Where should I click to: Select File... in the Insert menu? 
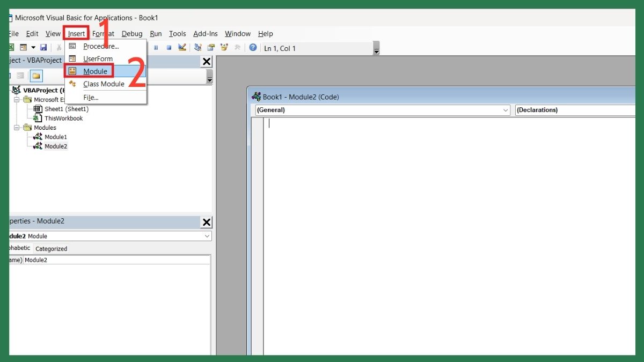pyautogui.click(x=90, y=97)
